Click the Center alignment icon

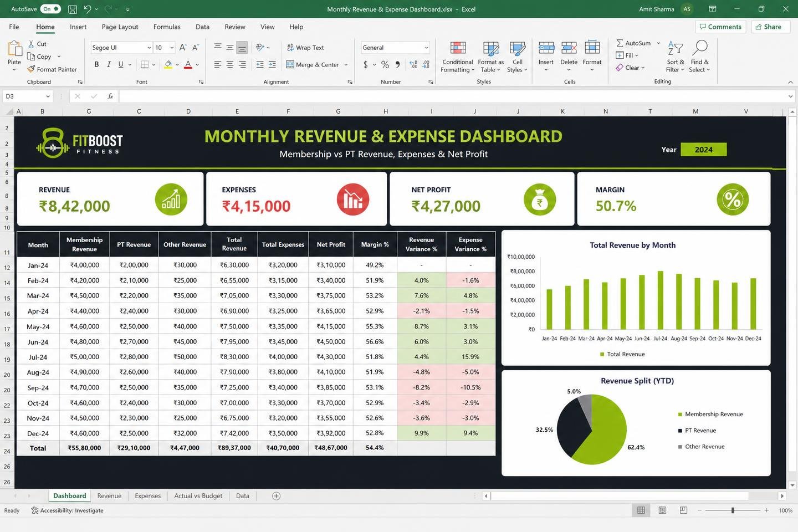[x=230, y=64]
